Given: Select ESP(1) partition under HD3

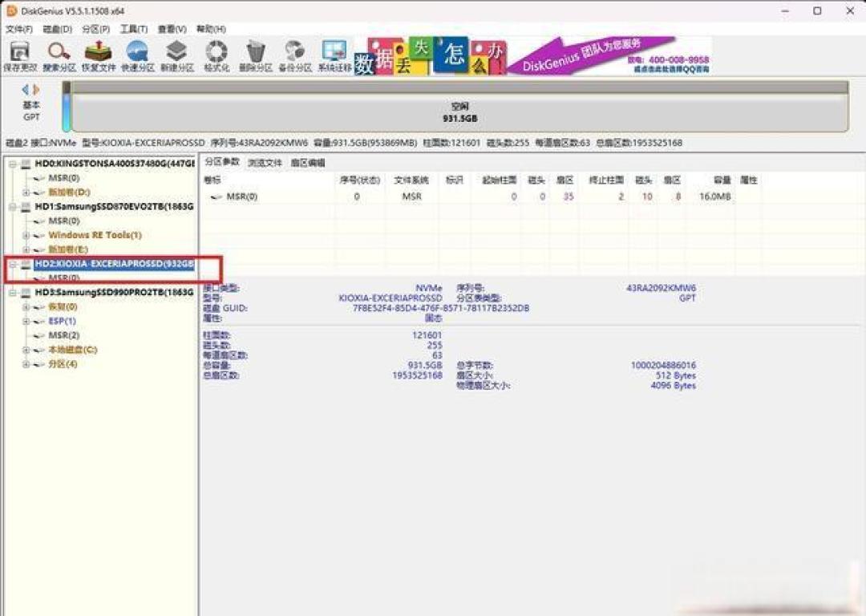Looking at the screenshot, I should pos(62,321).
